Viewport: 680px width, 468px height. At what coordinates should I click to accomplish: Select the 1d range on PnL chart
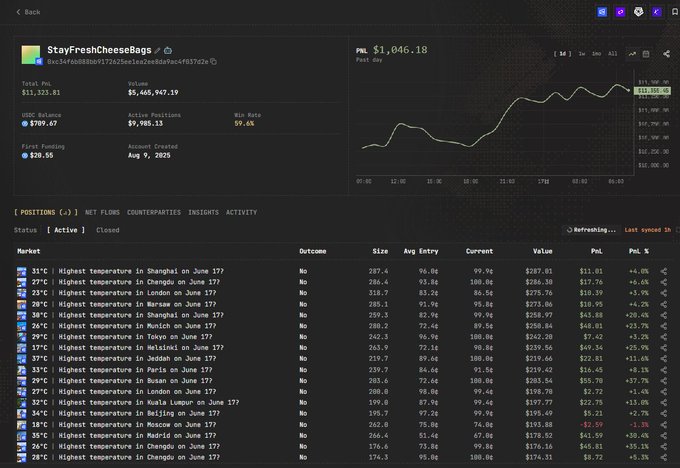tap(562, 54)
